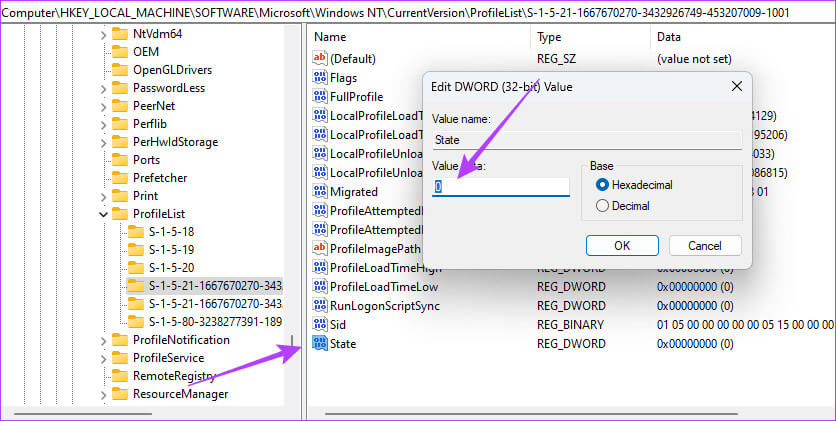
Task: Expand the Perflib key
Action: (103, 125)
